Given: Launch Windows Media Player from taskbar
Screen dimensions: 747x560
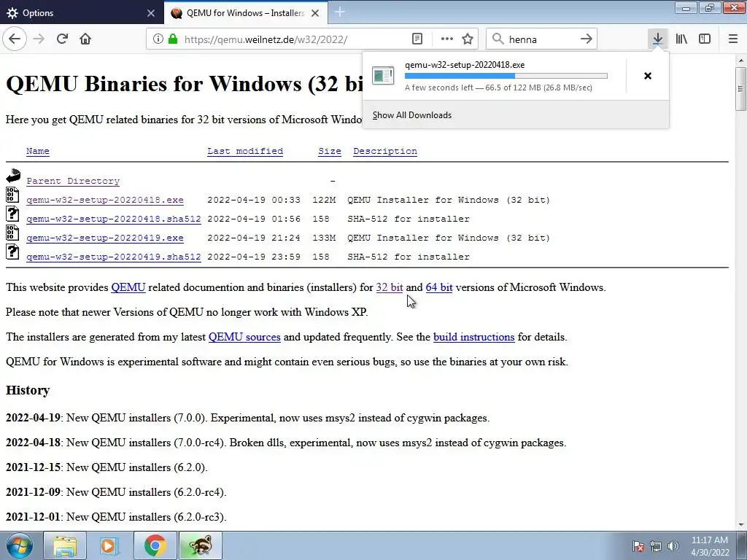Looking at the screenshot, I should [109, 545].
